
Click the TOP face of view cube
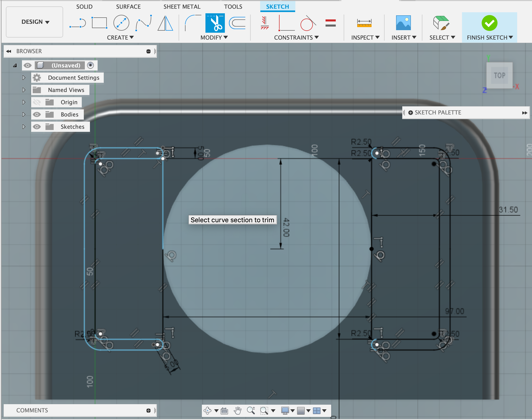499,76
